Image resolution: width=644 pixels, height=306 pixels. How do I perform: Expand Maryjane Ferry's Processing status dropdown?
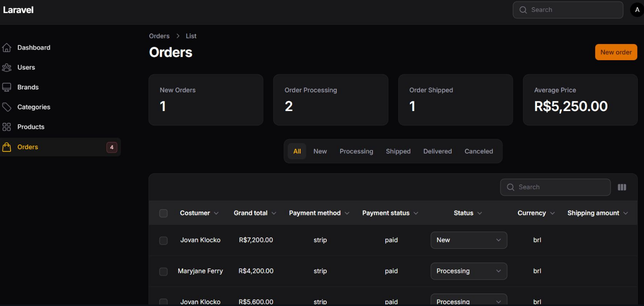click(x=468, y=271)
